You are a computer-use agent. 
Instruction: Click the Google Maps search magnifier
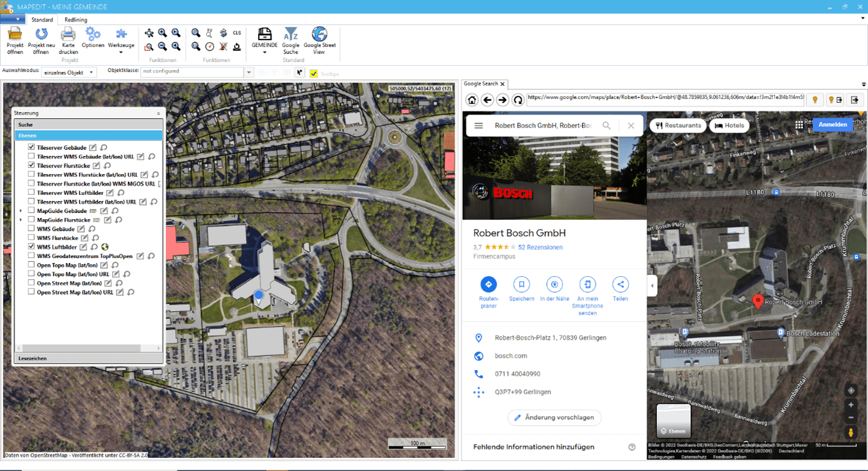(x=606, y=126)
